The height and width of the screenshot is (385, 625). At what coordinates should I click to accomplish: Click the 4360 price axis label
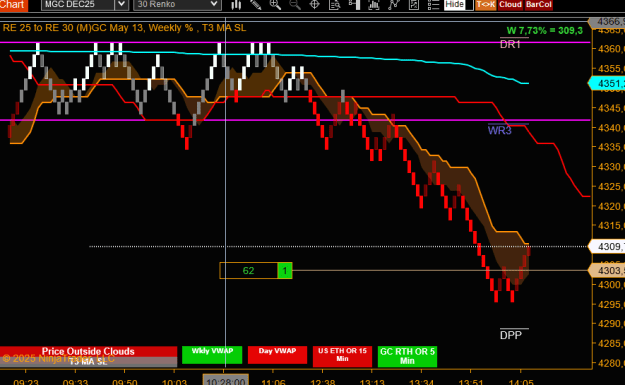tap(611, 49)
